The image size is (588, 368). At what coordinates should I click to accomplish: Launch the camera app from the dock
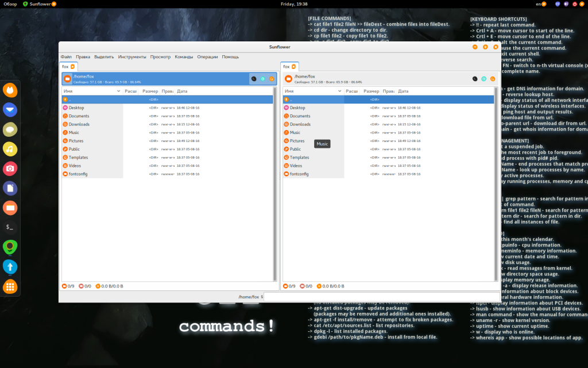(x=10, y=168)
